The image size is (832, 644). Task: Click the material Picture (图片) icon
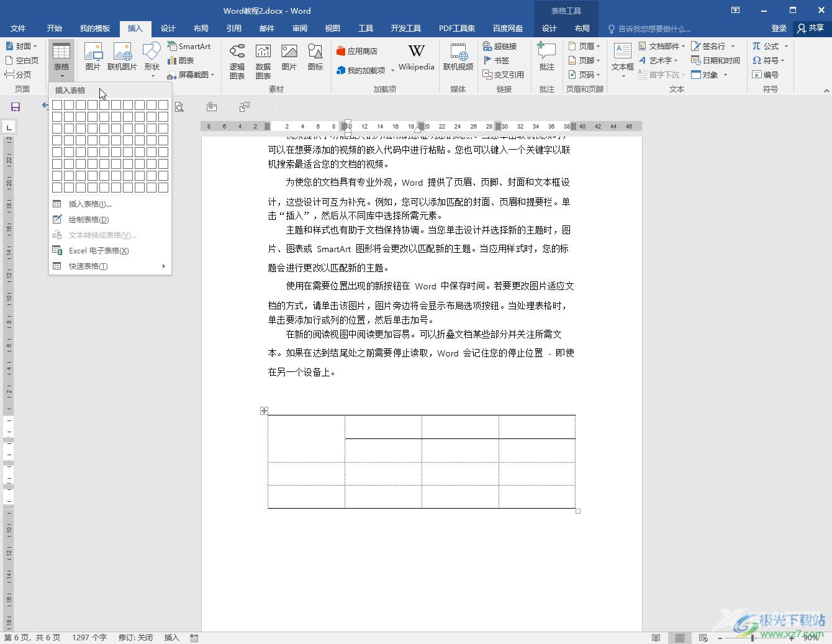coord(289,57)
